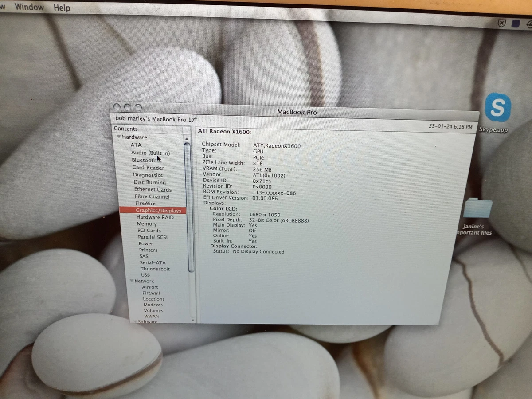532x399 pixels.
Task: Click the ATY,RadeonX1600 chipset value
Action: [x=277, y=145]
